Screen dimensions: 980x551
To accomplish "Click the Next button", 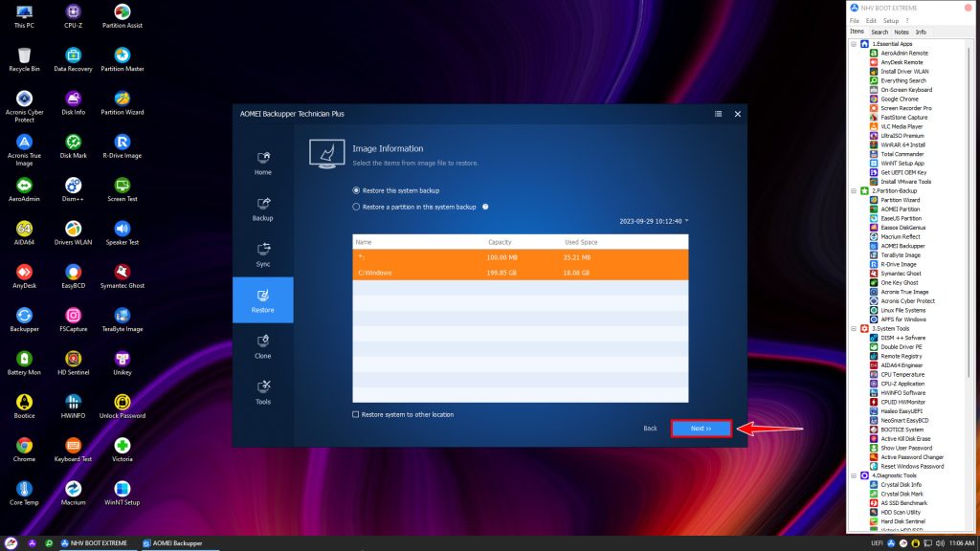I will (x=702, y=429).
